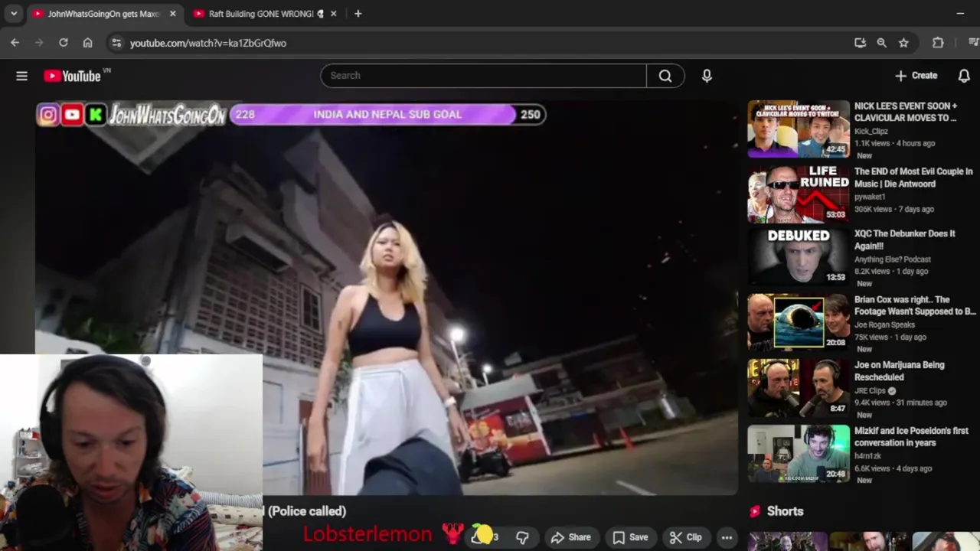Open Nick Lee's Event Soon video thumbnail

point(799,129)
